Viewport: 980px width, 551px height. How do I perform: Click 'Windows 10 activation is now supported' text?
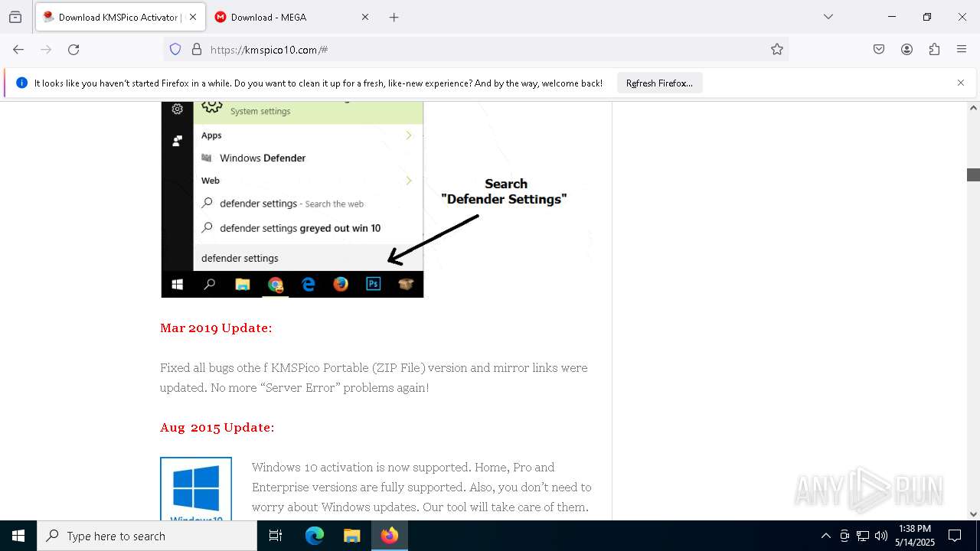pos(421,487)
